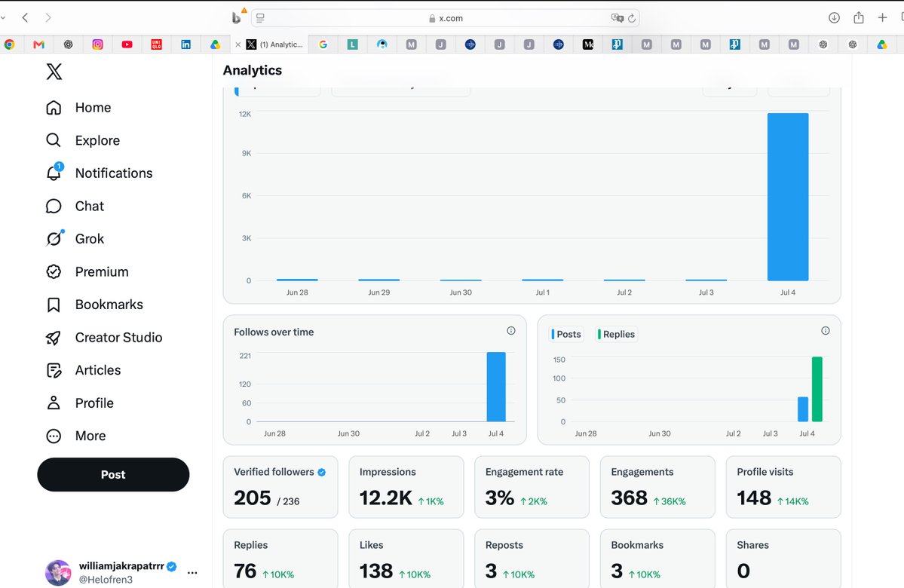Open Profile via the person icon
Viewport: 904px width, 588px height.
pos(54,403)
